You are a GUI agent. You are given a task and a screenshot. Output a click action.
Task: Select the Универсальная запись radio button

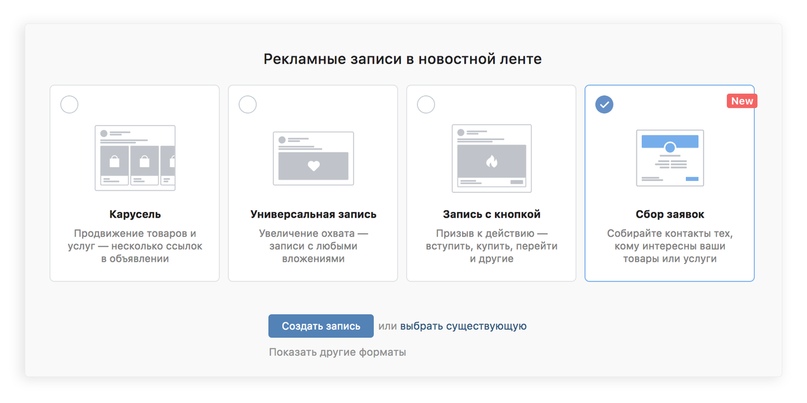coord(248,104)
